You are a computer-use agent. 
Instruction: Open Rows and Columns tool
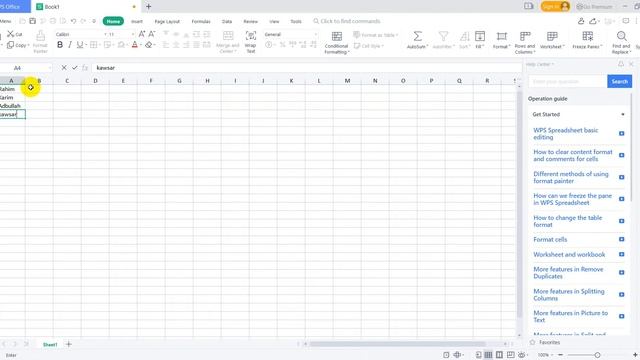(x=525, y=42)
